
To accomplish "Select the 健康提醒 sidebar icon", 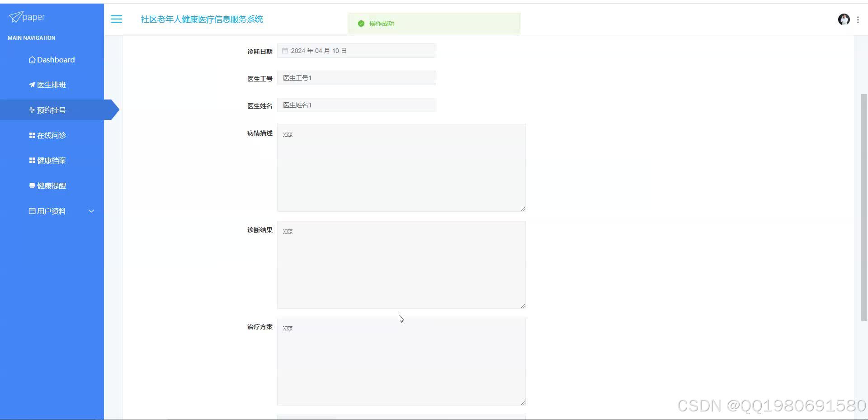I will click(31, 185).
